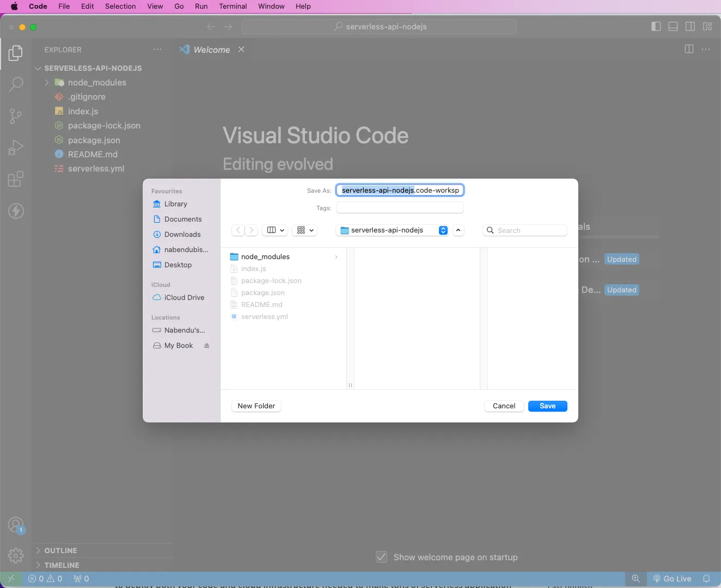Open notifications bell in status bar
721x588 pixels.
tap(706, 579)
